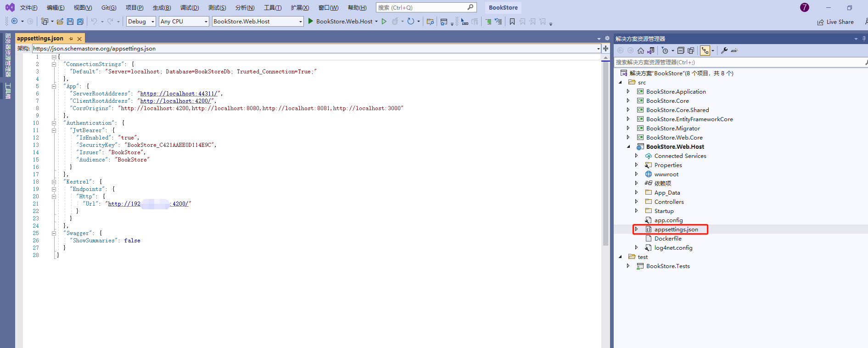
Task: Click the new project toolbar icon
Action: point(45,21)
